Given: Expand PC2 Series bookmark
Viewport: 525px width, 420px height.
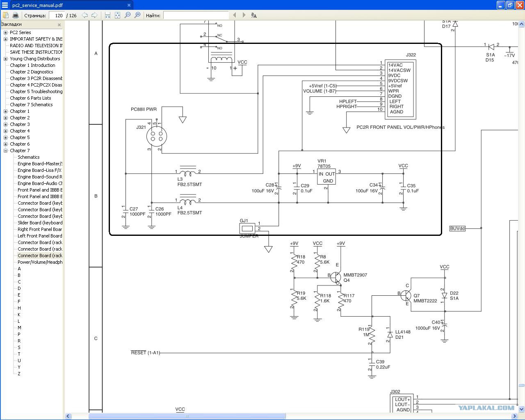Looking at the screenshot, I should pyautogui.click(x=5, y=32).
